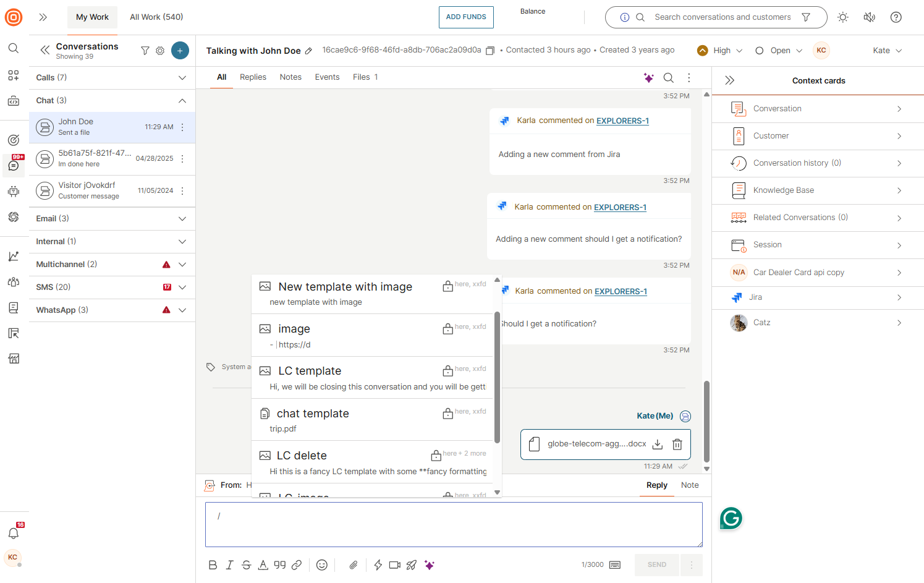This screenshot has width=924, height=583.
Task: Switch to the Notes tab
Action: pos(290,77)
